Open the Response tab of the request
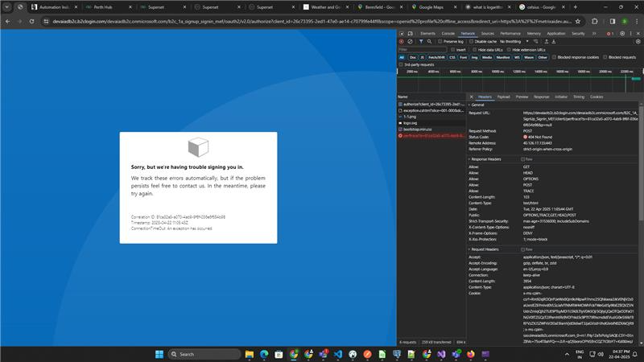Screen dimensions: 644x362 pos(541,97)
